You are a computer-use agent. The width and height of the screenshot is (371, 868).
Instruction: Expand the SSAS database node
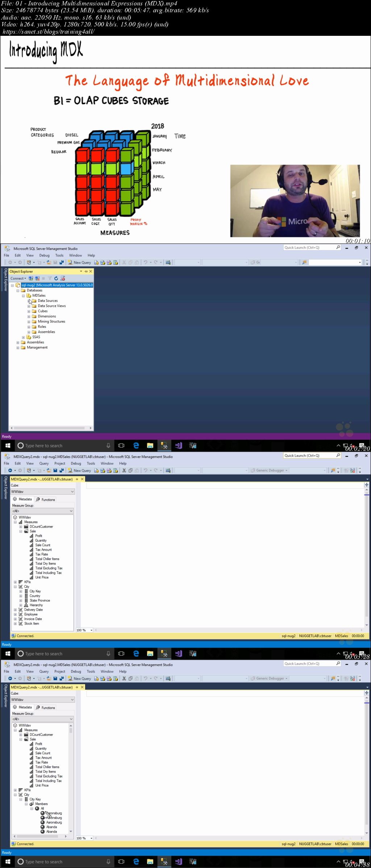[23, 337]
